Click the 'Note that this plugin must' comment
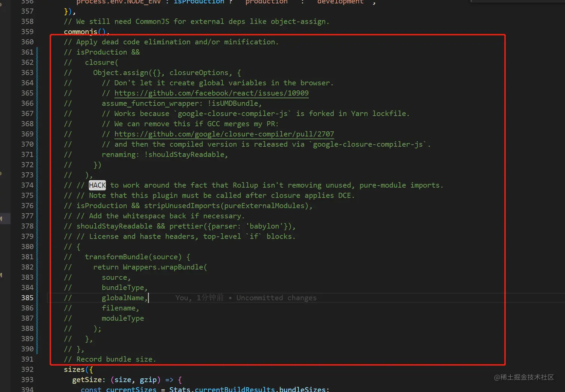565x392 pixels. coord(216,195)
